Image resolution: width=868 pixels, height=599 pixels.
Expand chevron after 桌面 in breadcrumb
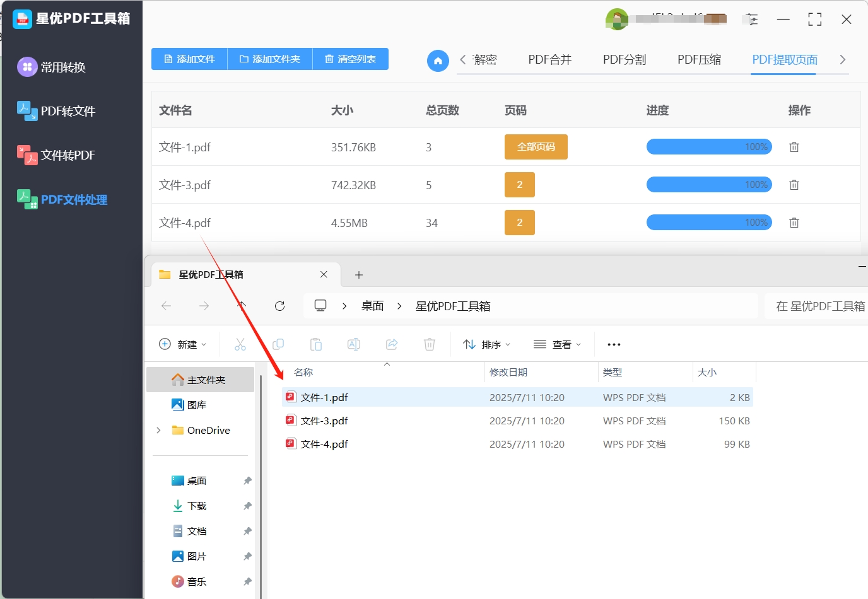coord(399,306)
